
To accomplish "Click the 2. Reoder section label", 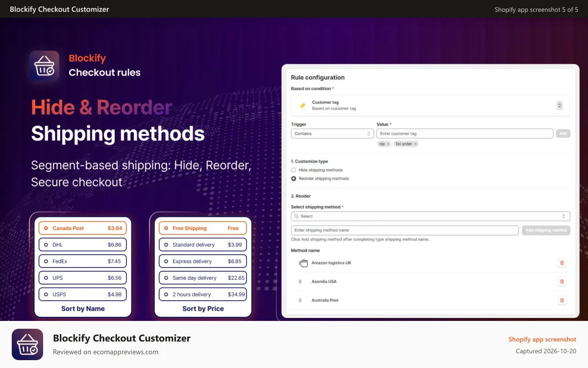I will coord(301,196).
